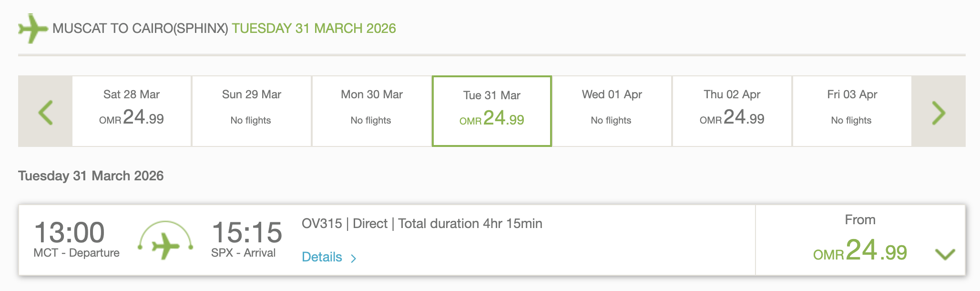Click the 15:15 SPX arrival time
Screen dimensions: 980x291
point(247,233)
